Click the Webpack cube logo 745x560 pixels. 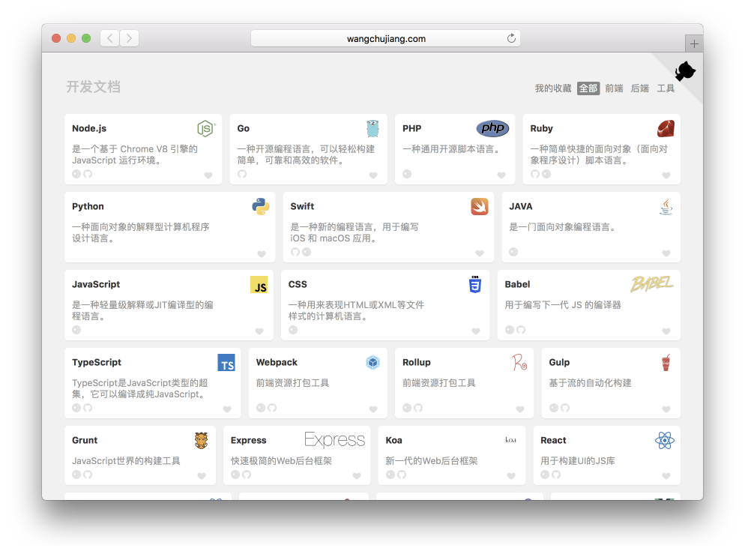click(x=373, y=362)
